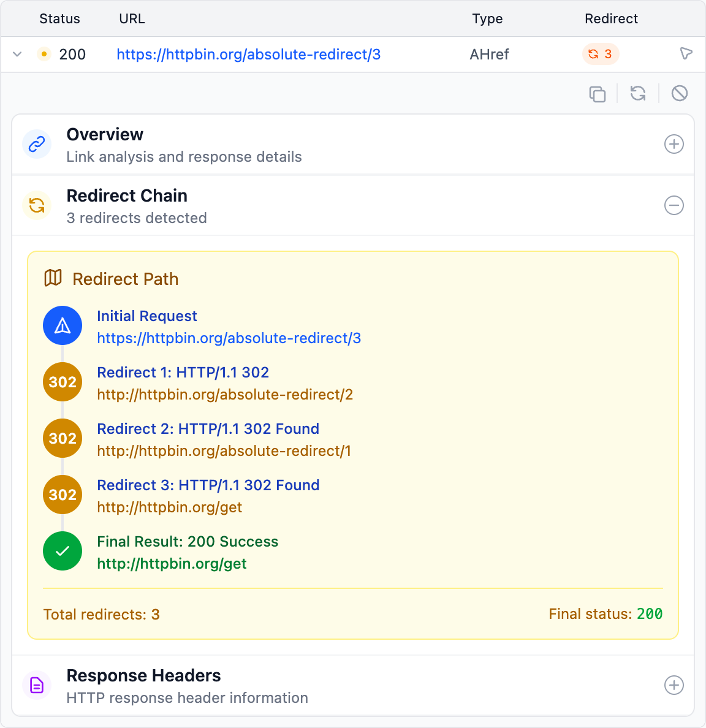
Task: Collapse the expanded row with the chevron
Action: click(17, 54)
